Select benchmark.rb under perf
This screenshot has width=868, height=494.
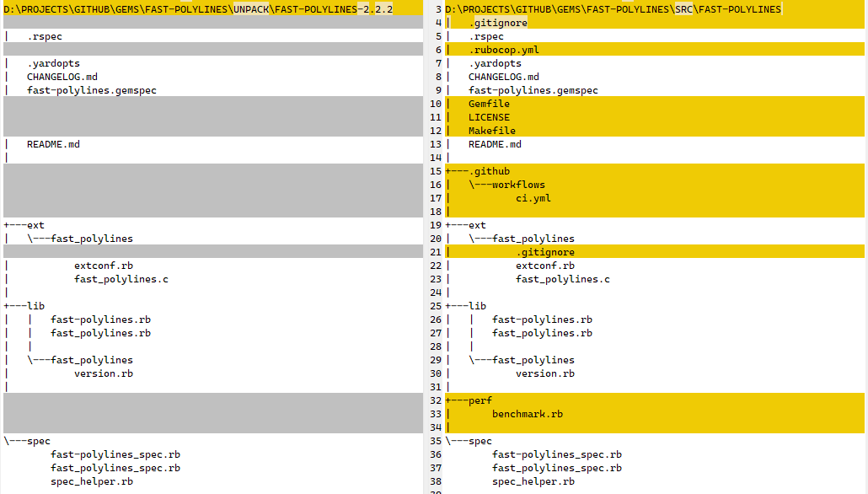coord(527,414)
